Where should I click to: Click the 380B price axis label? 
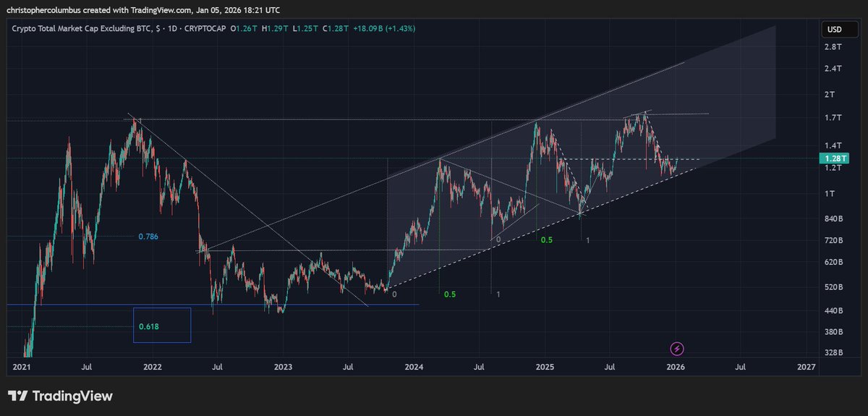point(835,332)
